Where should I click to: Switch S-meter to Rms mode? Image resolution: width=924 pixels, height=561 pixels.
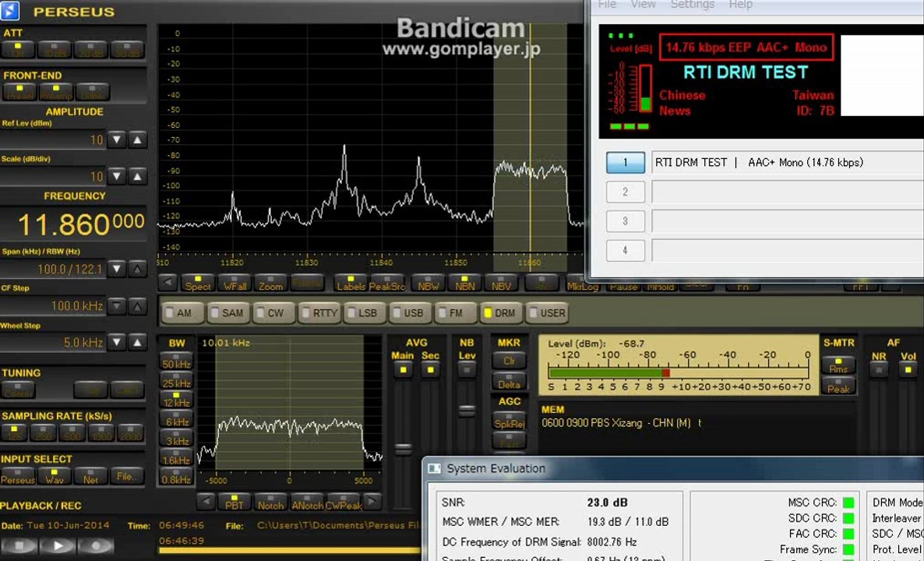pyautogui.click(x=838, y=365)
